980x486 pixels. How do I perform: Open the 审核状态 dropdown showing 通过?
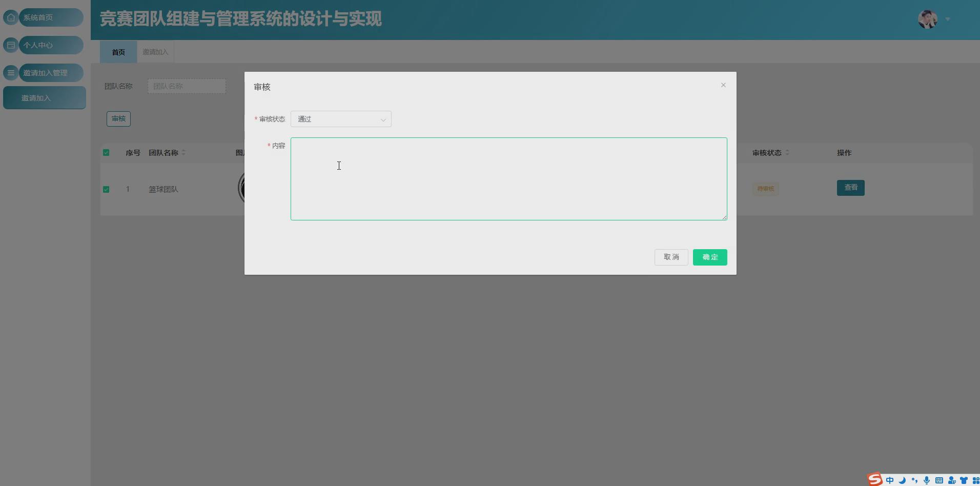(x=340, y=119)
